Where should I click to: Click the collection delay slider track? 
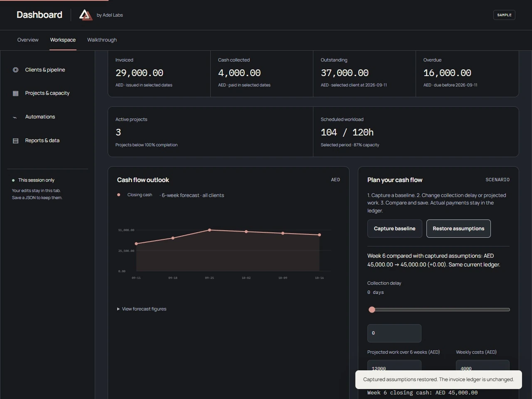438,310
